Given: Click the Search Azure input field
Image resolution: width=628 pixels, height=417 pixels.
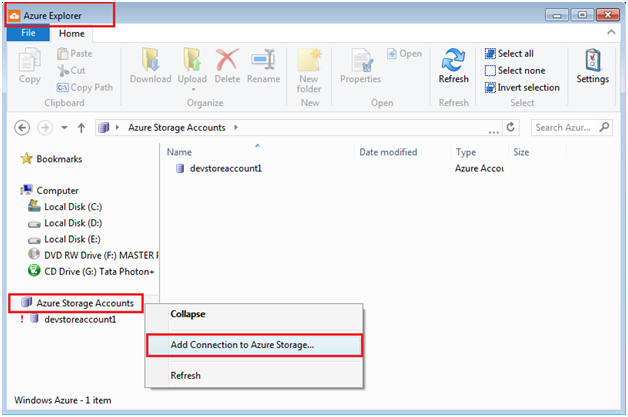Looking at the screenshot, I should [566, 127].
